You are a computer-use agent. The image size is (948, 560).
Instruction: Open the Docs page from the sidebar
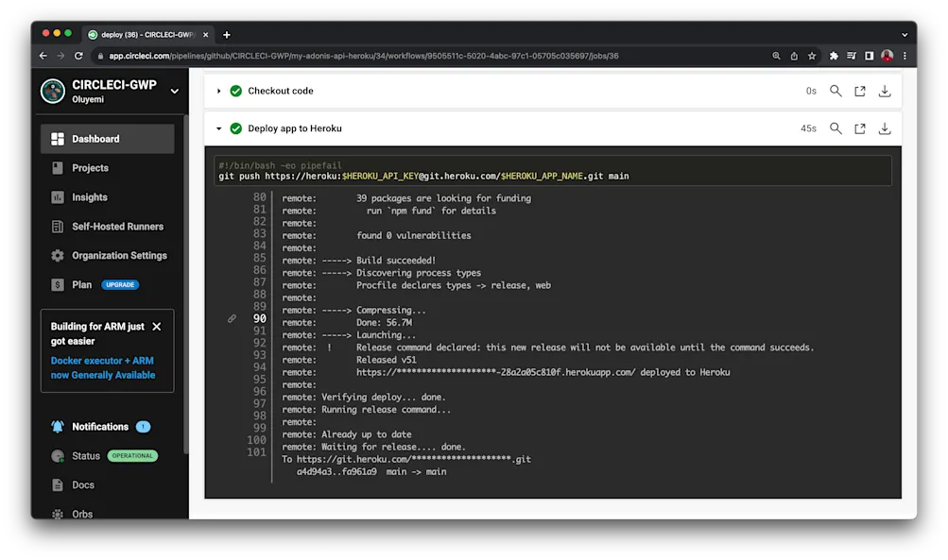pyautogui.click(x=83, y=484)
